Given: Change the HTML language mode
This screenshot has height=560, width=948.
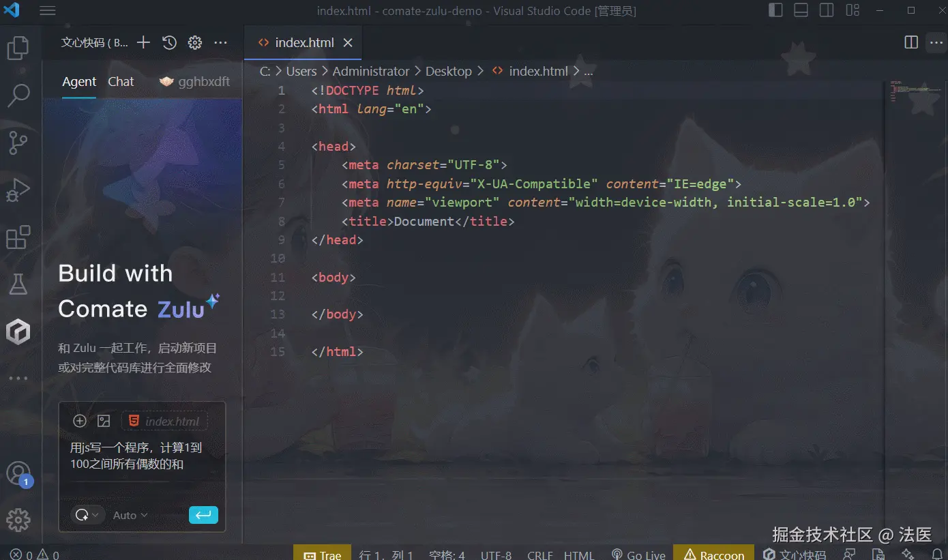Looking at the screenshot, I should [579, 555].
